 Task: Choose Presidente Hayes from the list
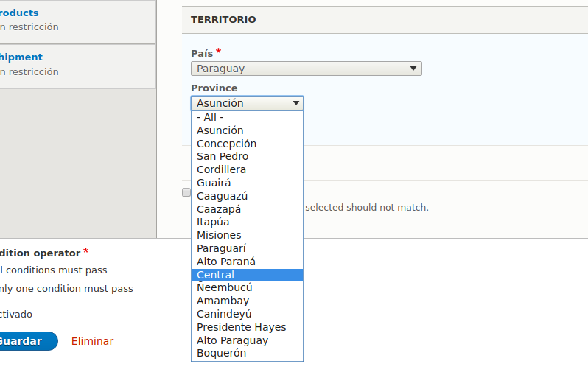click(x=247, y=327)
